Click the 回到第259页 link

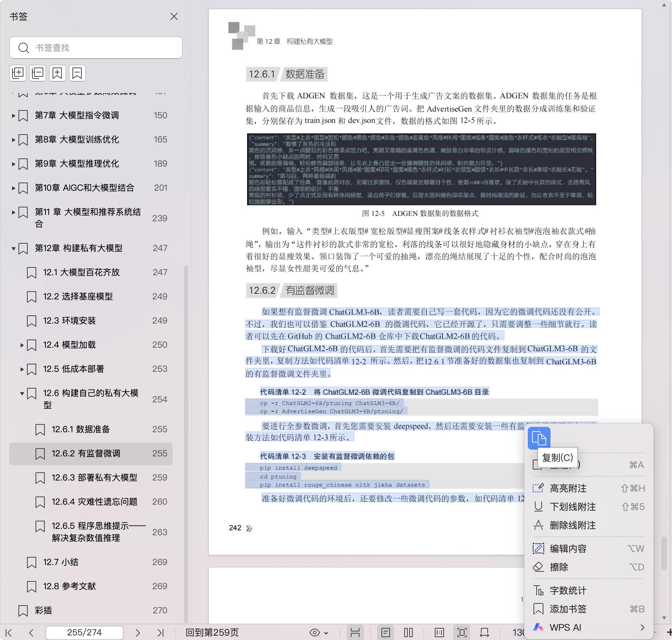point(212,633)
